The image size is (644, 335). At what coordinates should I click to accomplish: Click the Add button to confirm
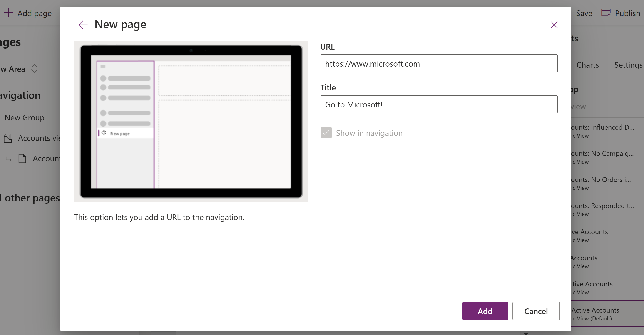pyautogui.click(x=485, y=311)
